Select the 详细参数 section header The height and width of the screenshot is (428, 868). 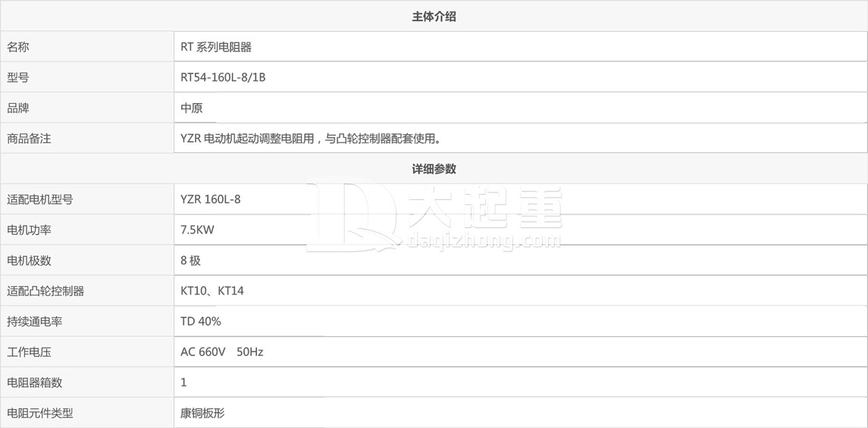point(434,169)
